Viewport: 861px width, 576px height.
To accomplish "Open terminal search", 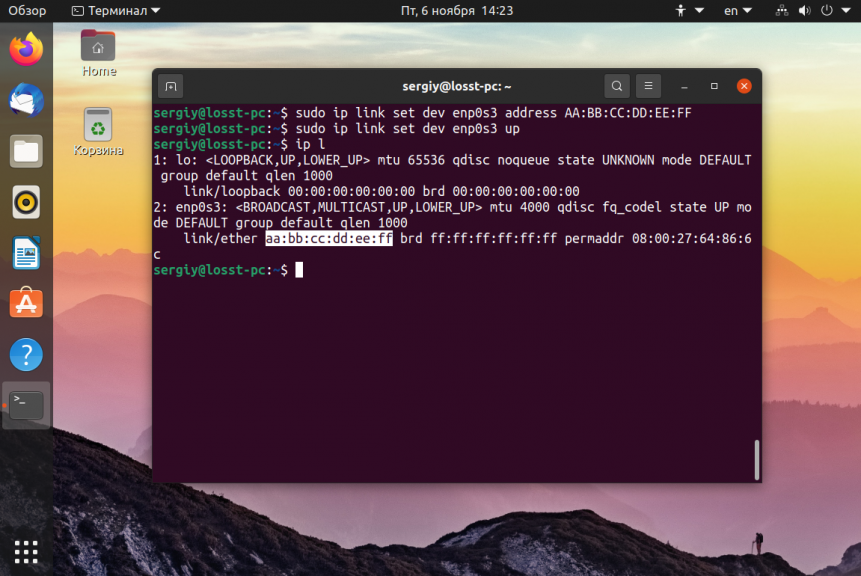I will pos(617,86).
